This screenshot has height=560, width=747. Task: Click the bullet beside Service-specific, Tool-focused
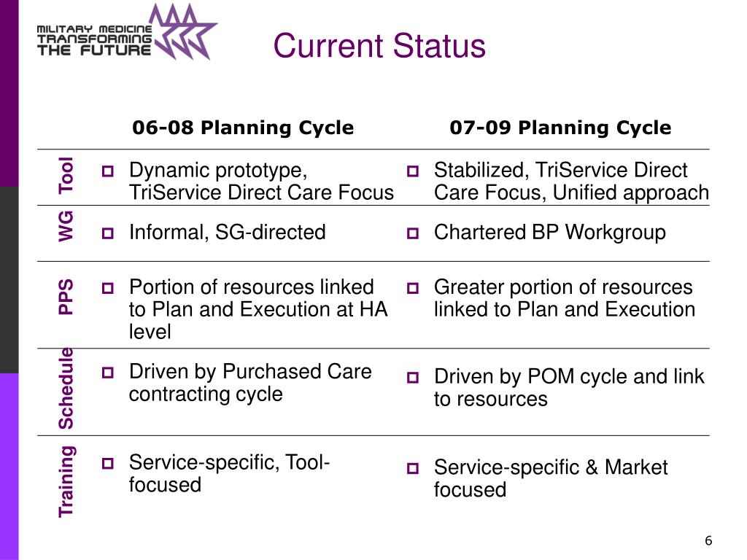pyautogui.click(x=108, y=463)
